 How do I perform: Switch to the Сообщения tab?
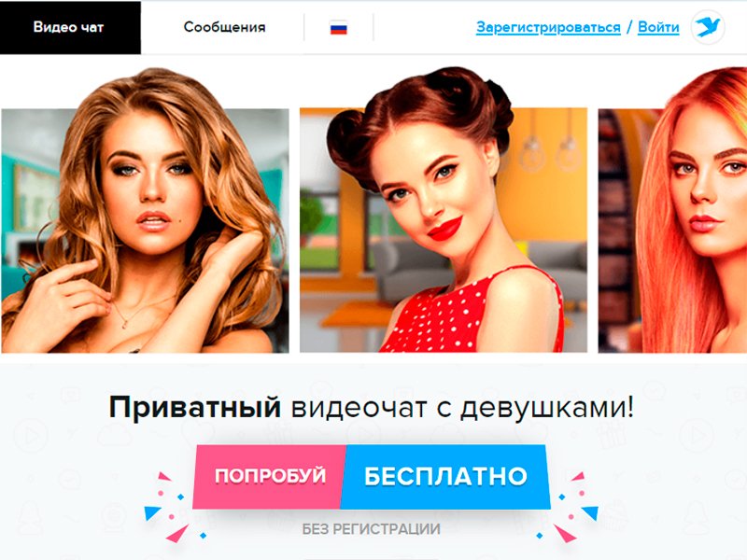point(224,27)
